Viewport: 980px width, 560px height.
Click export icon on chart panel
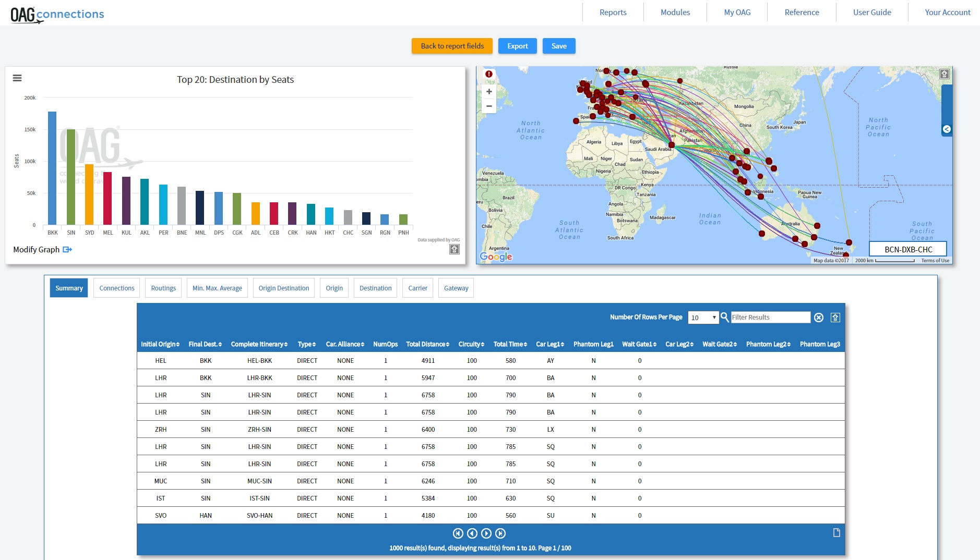(x=455, y=249)
